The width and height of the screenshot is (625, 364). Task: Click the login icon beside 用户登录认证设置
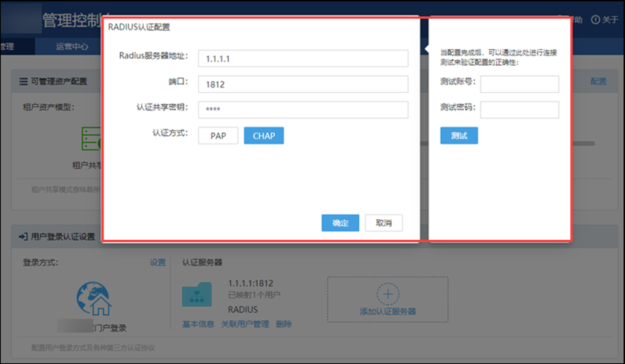point(23,236)
